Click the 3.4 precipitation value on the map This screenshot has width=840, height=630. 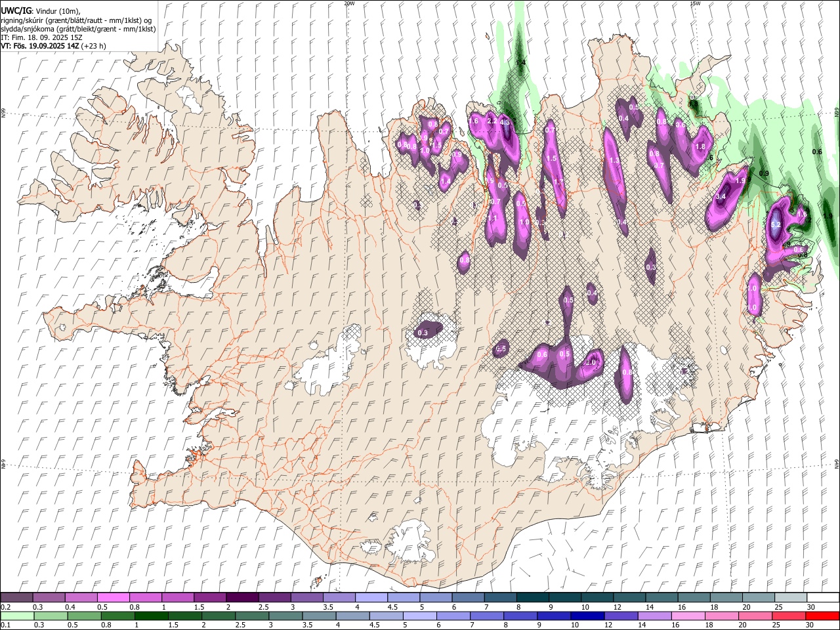click(721, 196)
